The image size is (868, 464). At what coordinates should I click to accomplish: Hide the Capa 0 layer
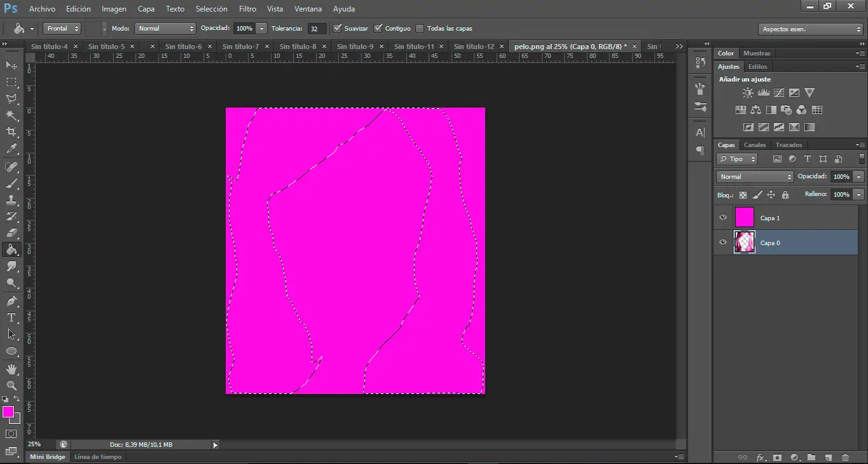(x=722, y=243)
